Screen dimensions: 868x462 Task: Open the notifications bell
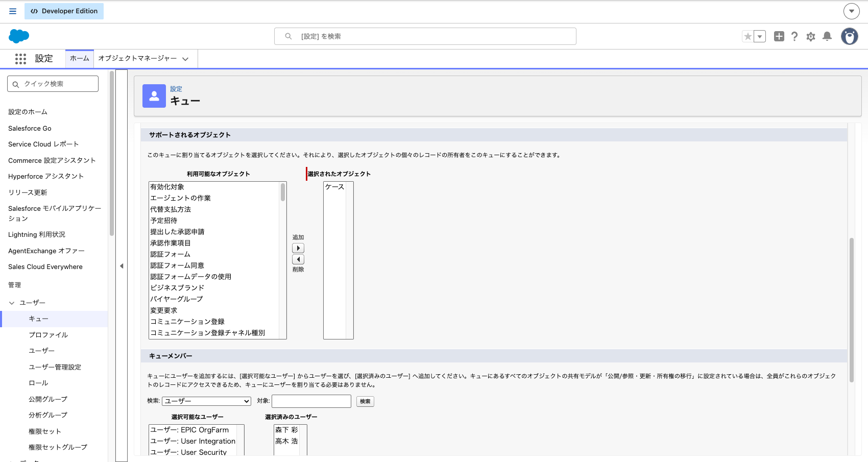pyautogui.click(x=827, y=36)
